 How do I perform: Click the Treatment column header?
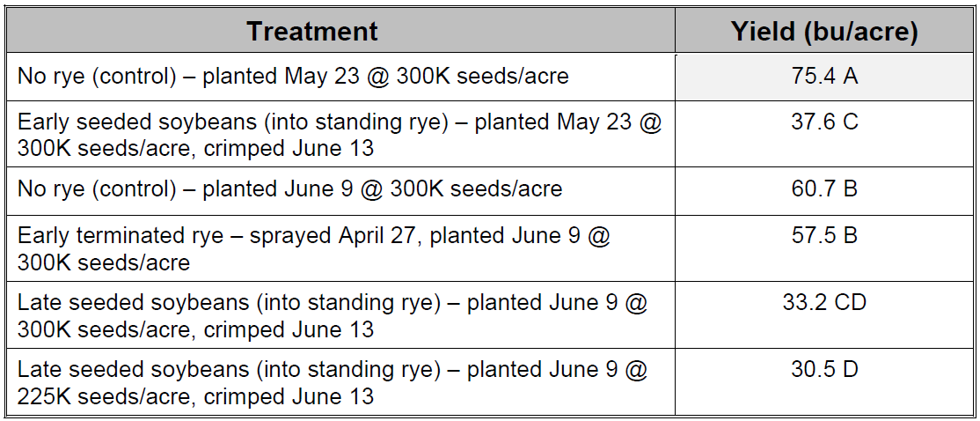pos(311,33)
